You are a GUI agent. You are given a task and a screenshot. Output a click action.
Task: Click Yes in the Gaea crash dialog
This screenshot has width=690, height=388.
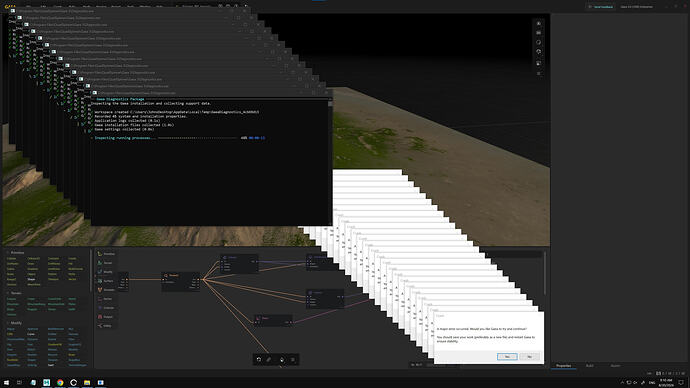(x=507, y=357)
